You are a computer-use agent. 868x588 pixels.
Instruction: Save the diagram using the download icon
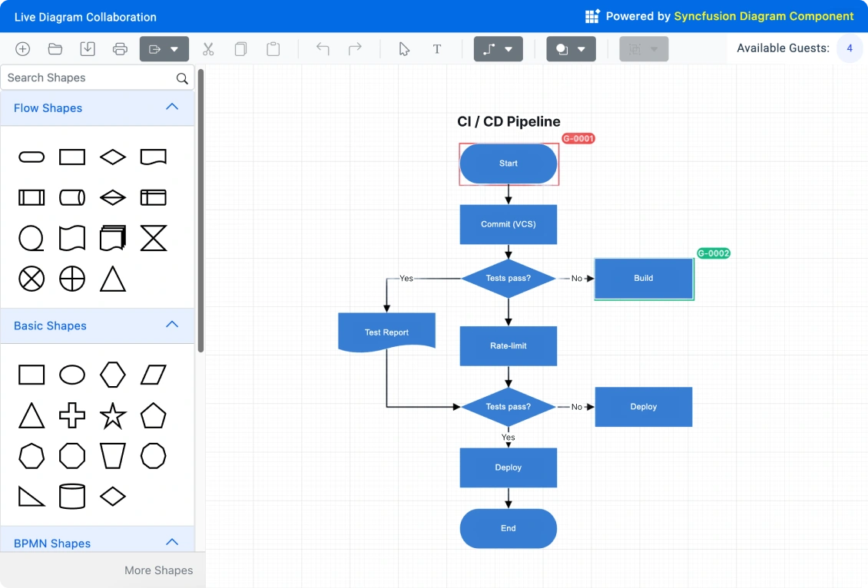click(x=88, y=48)
